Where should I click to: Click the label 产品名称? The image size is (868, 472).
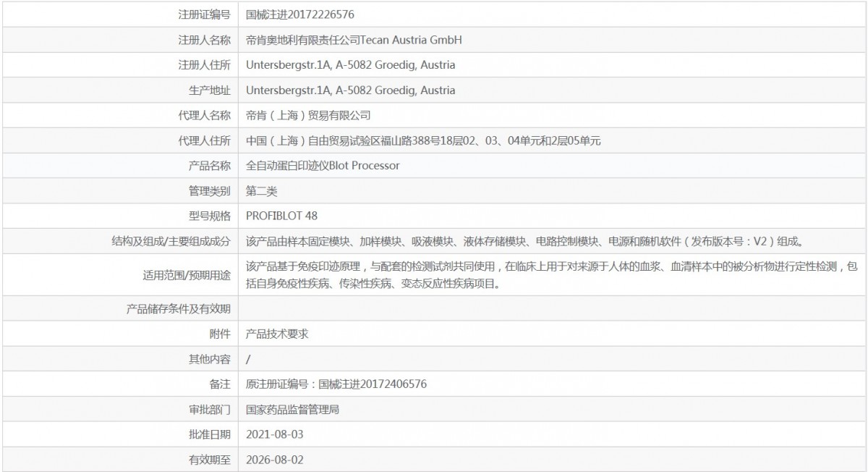coord(210,166)
